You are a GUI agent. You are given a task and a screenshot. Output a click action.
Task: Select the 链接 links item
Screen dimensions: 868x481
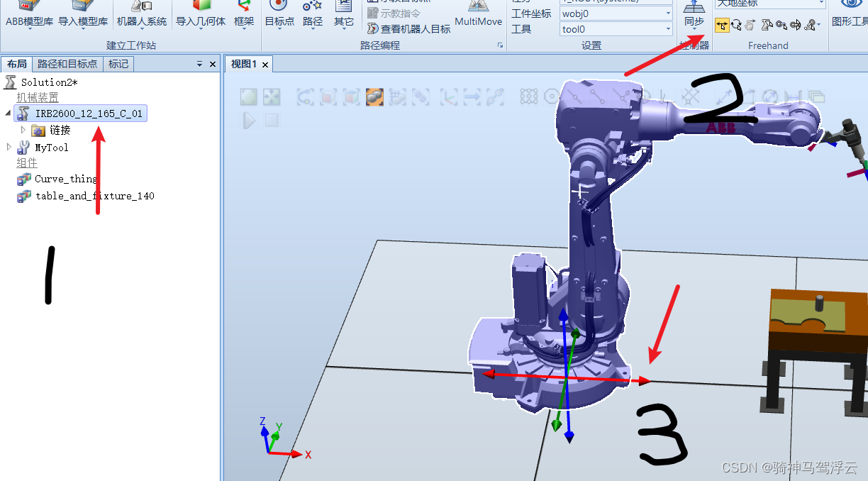(x=52, y=131)
